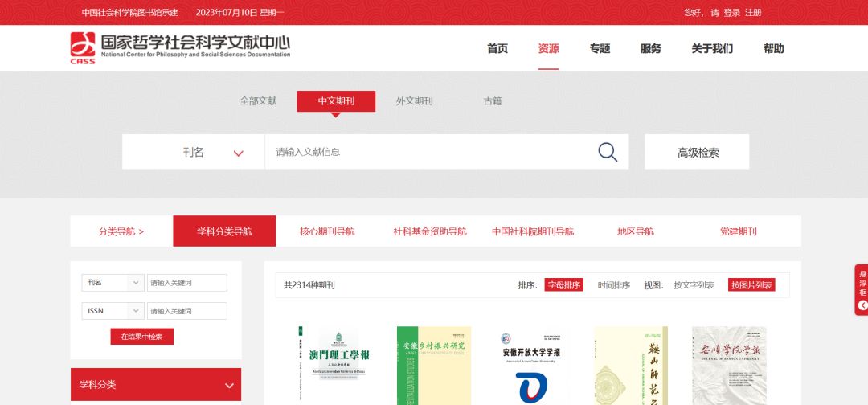The image size is (868, 405).
Task: Click the 在结果中检索 button
Action: tap(141, 337)
